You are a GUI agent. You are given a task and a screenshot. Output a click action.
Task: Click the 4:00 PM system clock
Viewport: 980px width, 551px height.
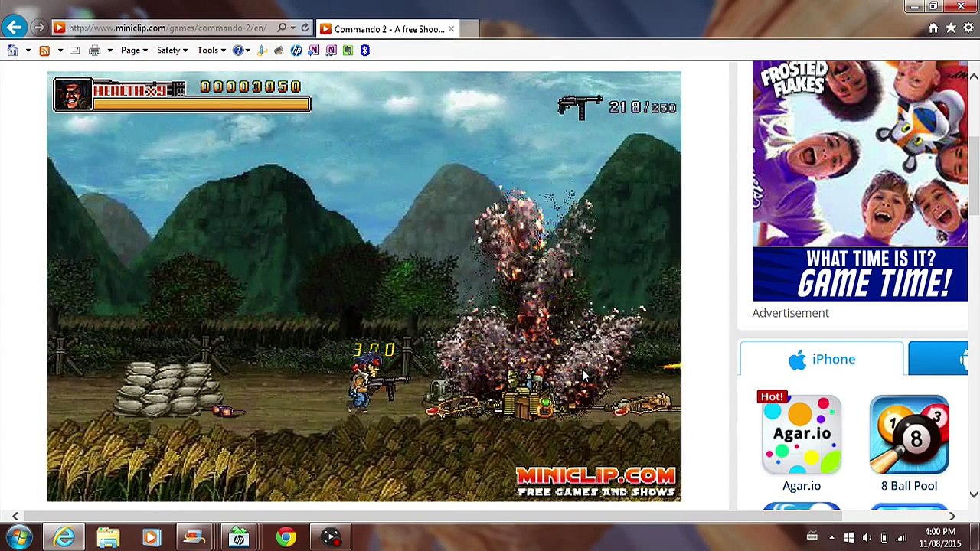point(940,537)
